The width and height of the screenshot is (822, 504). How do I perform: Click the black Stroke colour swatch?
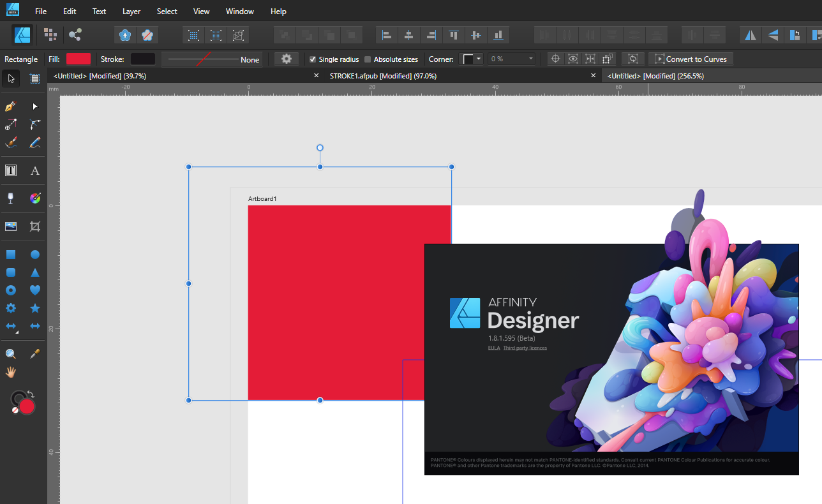[143, 59]
